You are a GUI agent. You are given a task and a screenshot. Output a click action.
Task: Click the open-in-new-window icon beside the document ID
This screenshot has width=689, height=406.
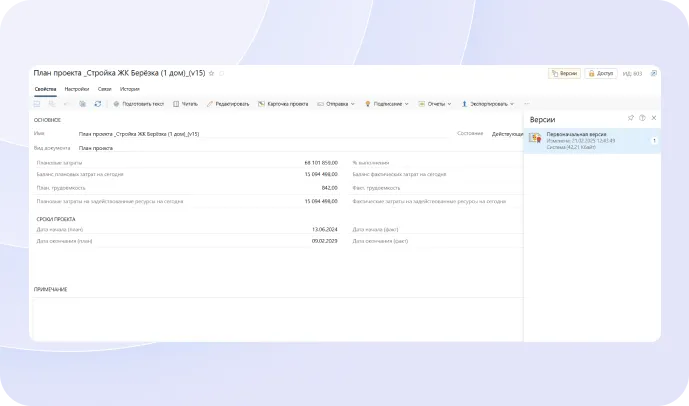(x=654, y=73)
